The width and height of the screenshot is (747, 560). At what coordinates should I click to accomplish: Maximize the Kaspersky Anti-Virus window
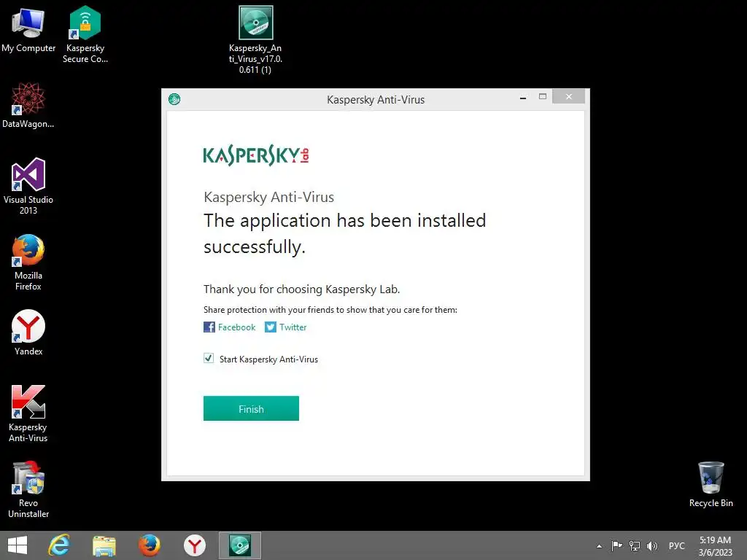(543, 97)
